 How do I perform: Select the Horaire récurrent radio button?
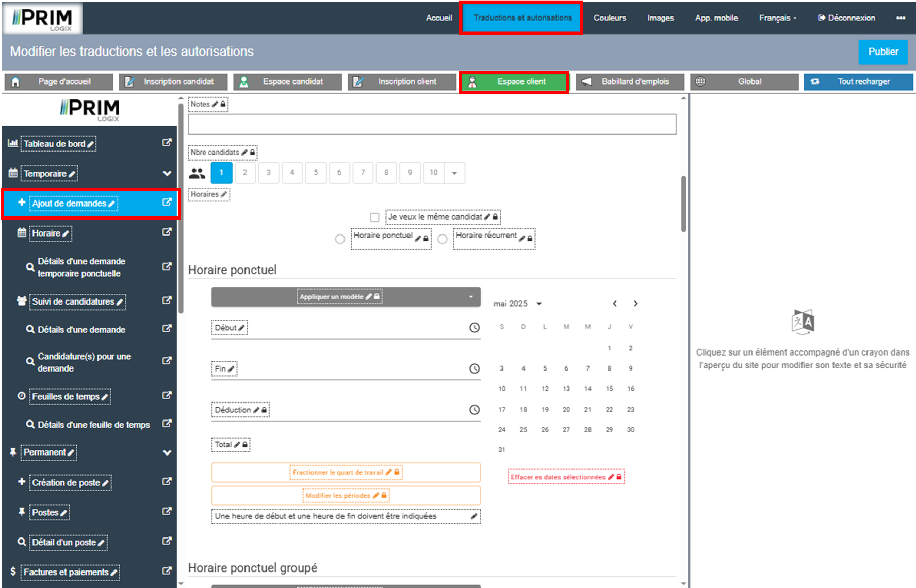pyautogui.click(x=442, y=239)
